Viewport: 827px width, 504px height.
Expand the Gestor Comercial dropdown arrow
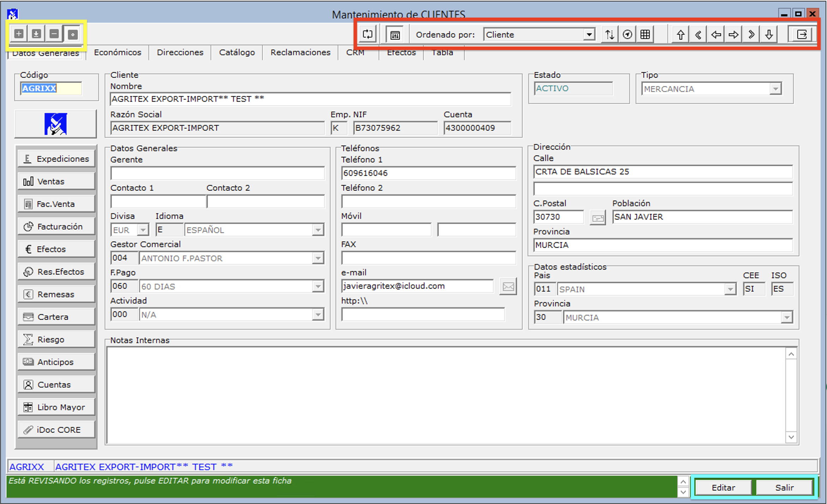[x=318, y=258]
